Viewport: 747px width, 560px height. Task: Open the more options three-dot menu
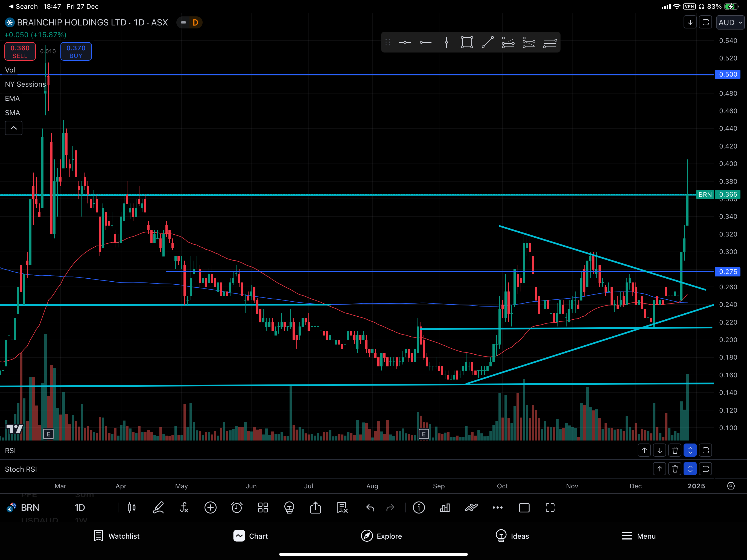pos(497,507)
